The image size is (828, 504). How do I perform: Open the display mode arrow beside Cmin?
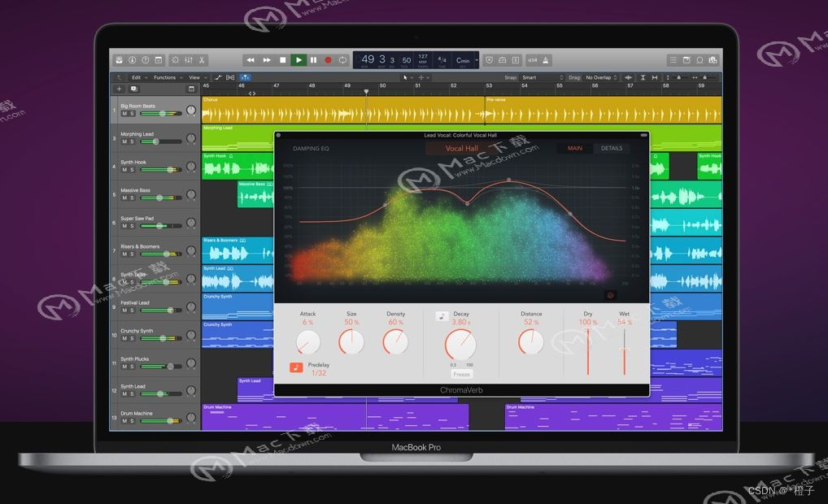pos(477,60)
